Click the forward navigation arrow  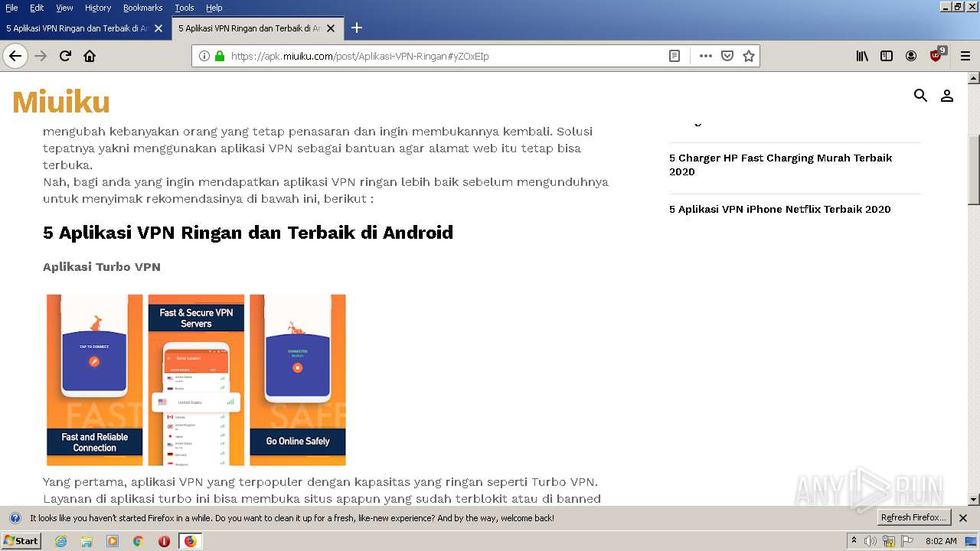tap(41, 56)
